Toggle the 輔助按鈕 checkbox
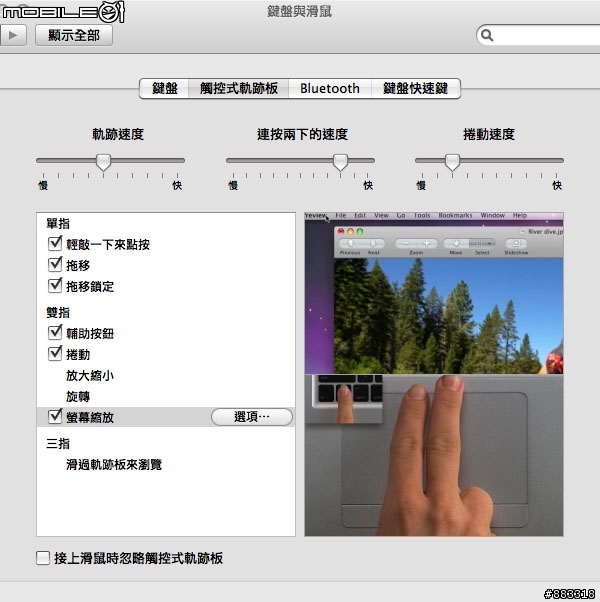This screenshot has width=600, height=602. pyautogui.click(x=55, y=333)
